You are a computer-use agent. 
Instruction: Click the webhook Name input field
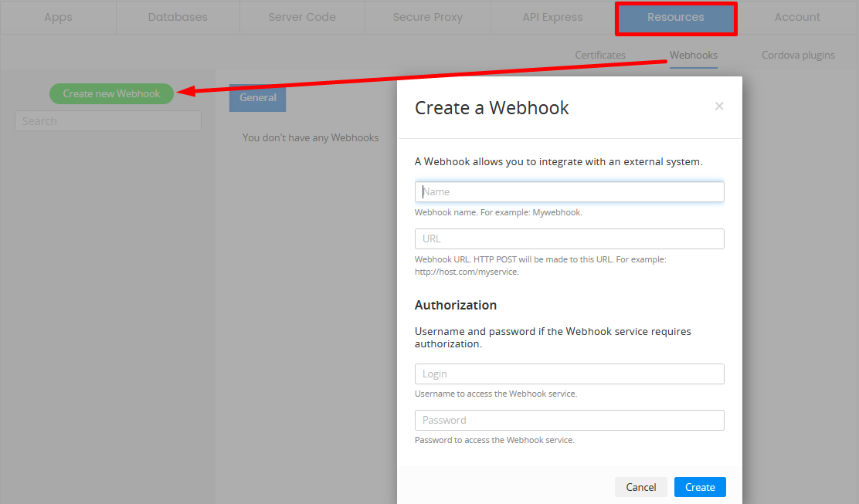[x=569, y=192]
